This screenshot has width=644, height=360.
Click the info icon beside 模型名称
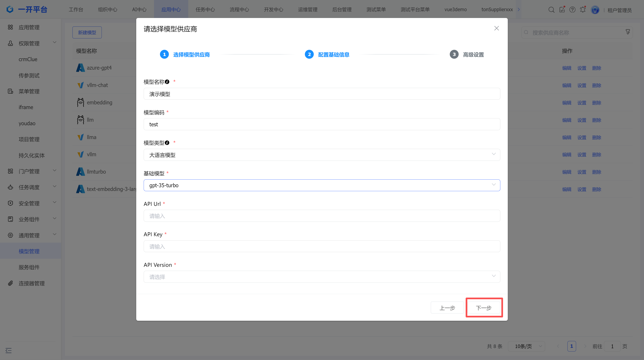167,82
